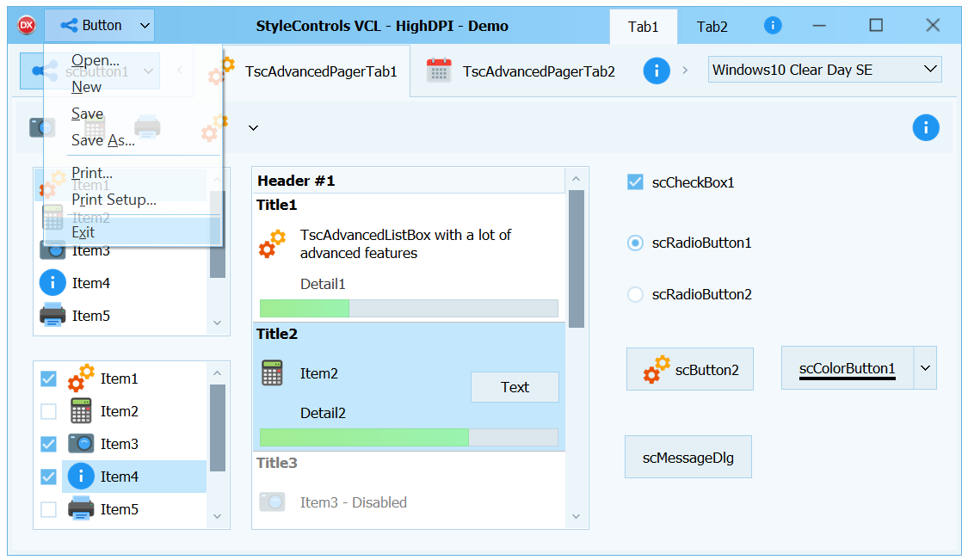968x560 pixels.
Task: Check the Item2 checkbox in the checklist
Action: [48, 411]
